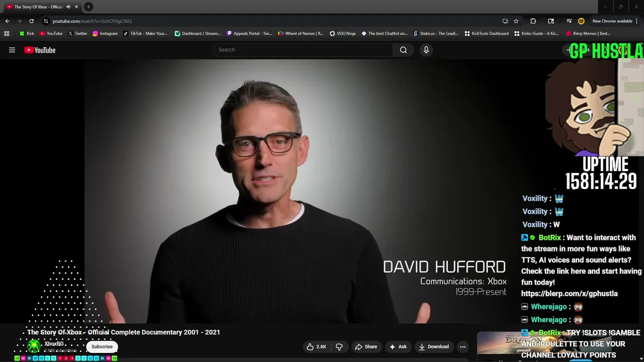The image size is (644, 362).
Task: Dislike the video
Action: [339, 346]
